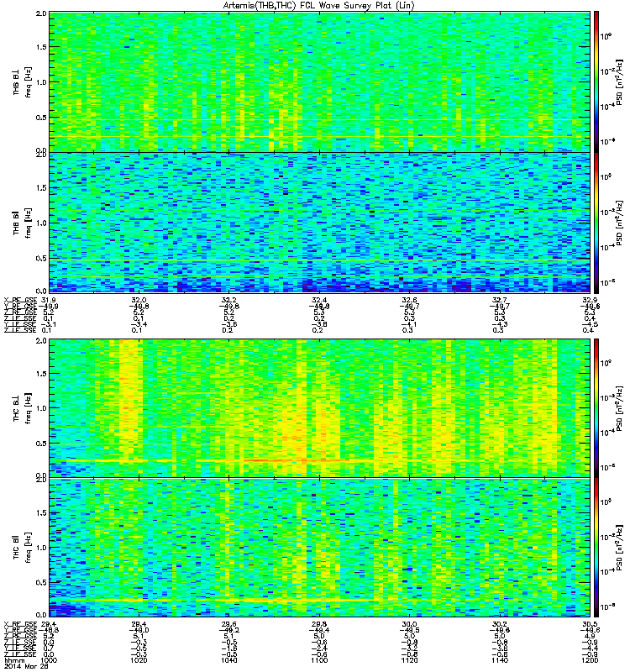Click the '2.0' frequency tick of THB B⊥ panel

click(41, 13)
